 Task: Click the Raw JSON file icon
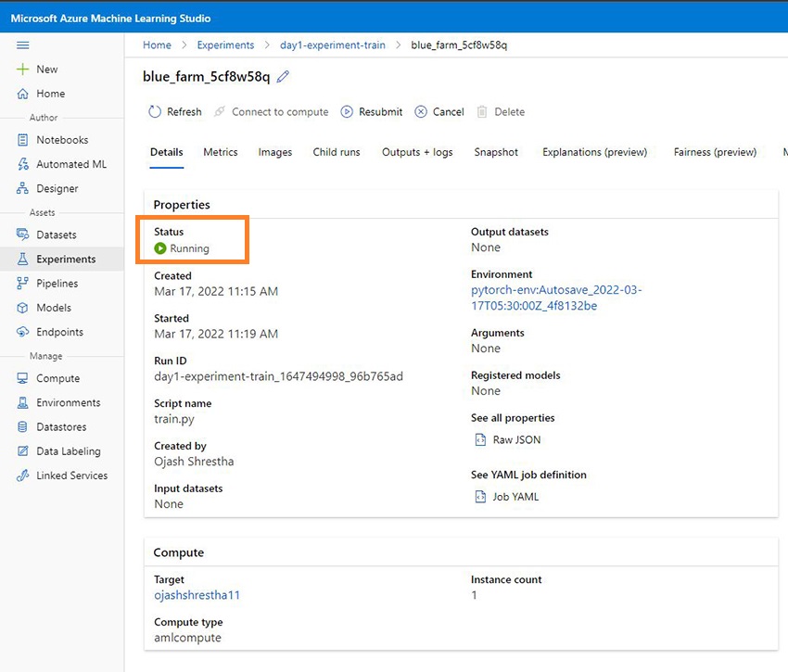[x=480, y=440]
